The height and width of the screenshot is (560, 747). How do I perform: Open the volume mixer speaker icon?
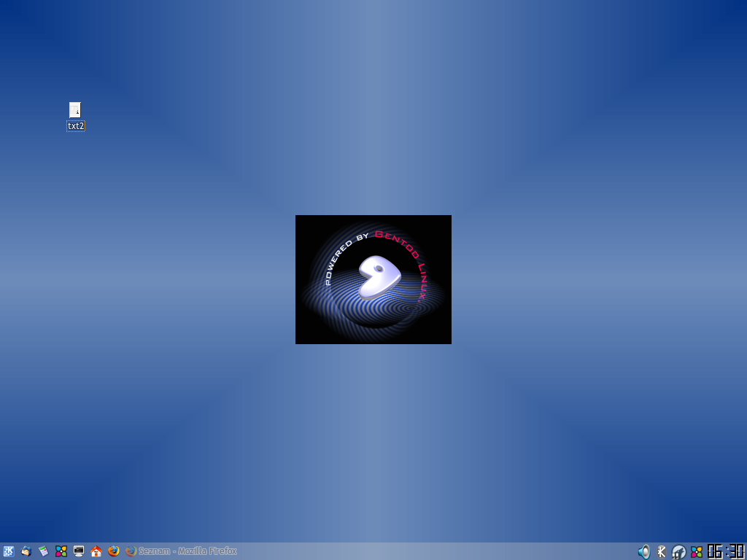(x=643, y=551)
